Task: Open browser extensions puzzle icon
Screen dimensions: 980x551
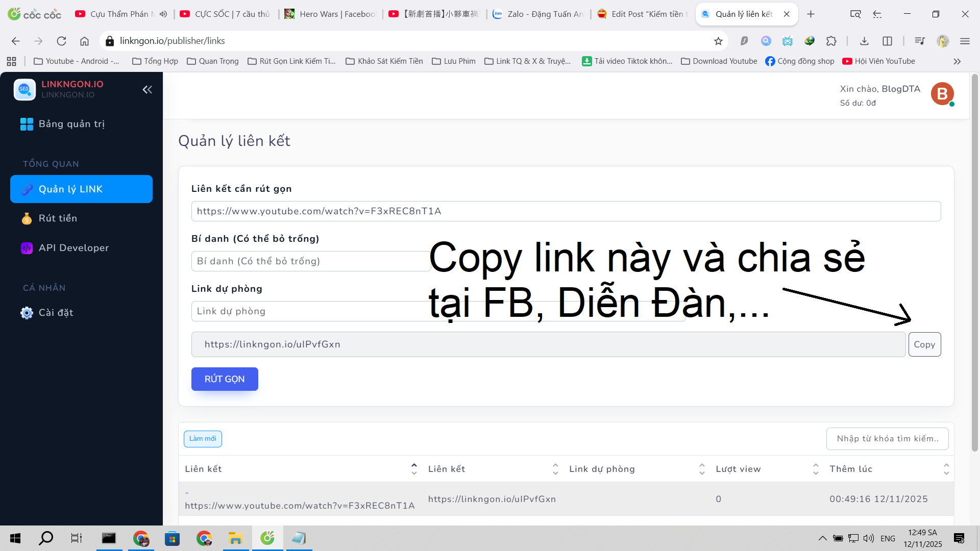Action: pyautogui.click(x=831, y=41)
